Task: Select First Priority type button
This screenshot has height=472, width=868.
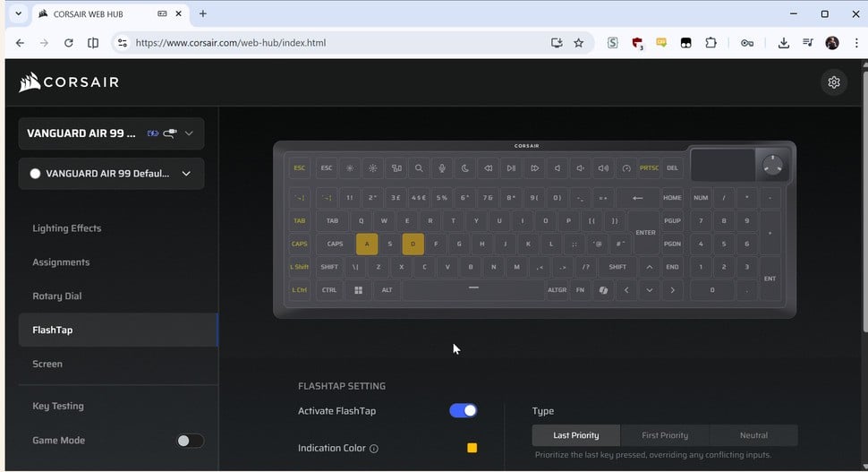Action: [x=665, y=435]
